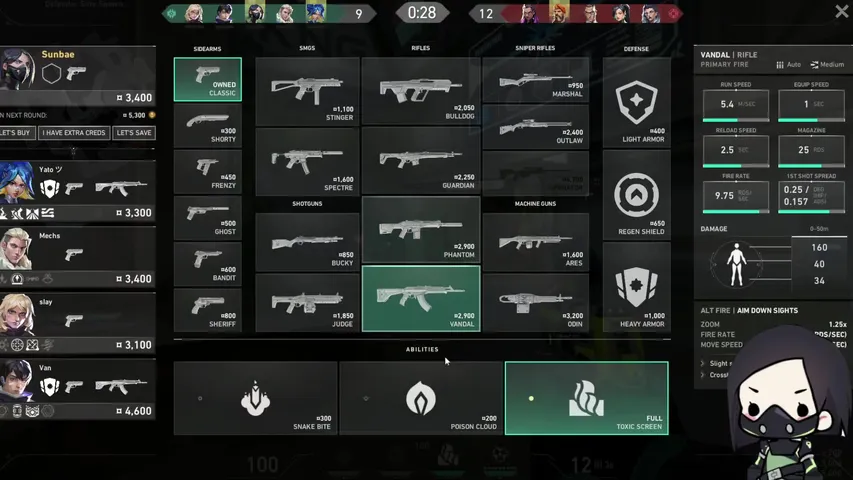Click Sunbae's empty armor hexagon slot
Screen dimensions: 853x480
click(x=51, y=73)
